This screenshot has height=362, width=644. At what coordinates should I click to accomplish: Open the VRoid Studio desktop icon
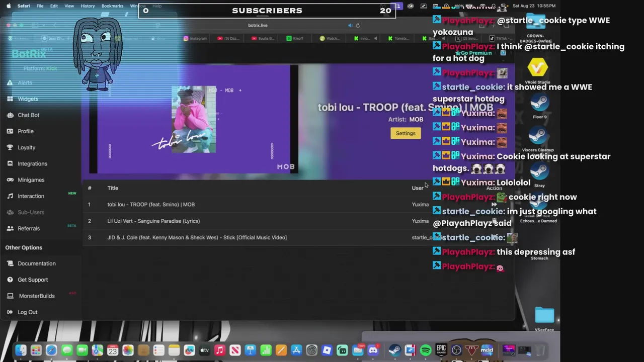(x=537, y=71)
